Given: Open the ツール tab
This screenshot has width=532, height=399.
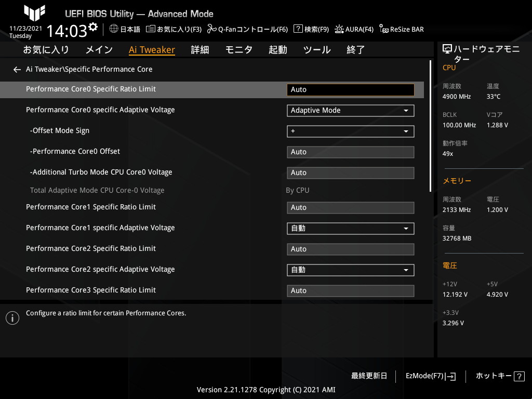Looking at the screenshot, I should (317, 50).
